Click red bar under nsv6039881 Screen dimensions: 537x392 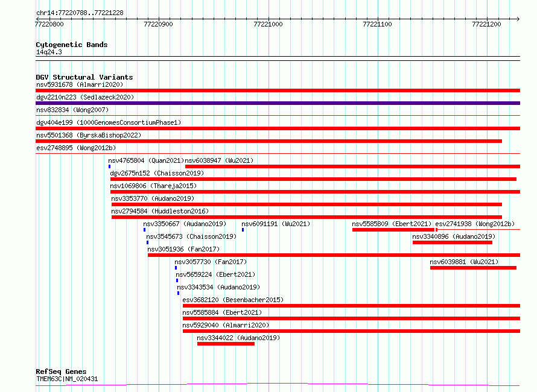(x=473, y=268)
